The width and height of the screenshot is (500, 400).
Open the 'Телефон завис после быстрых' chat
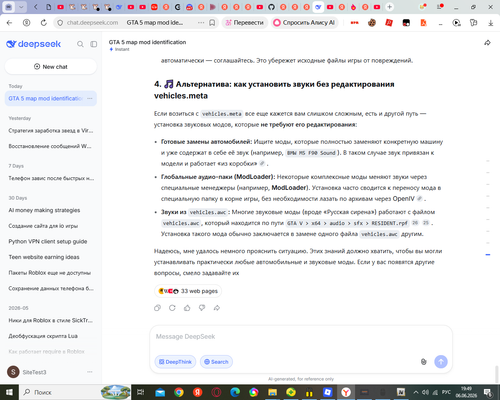point(51,178)
